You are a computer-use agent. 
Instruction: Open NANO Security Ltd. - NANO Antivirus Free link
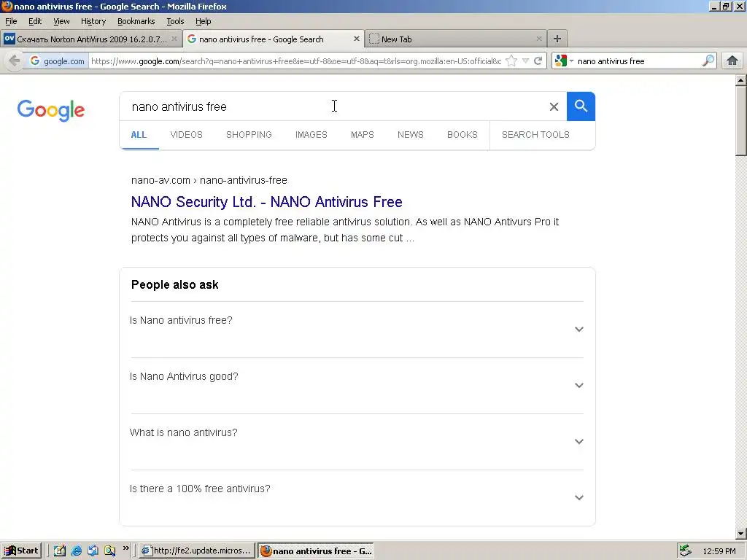point(266,202)
